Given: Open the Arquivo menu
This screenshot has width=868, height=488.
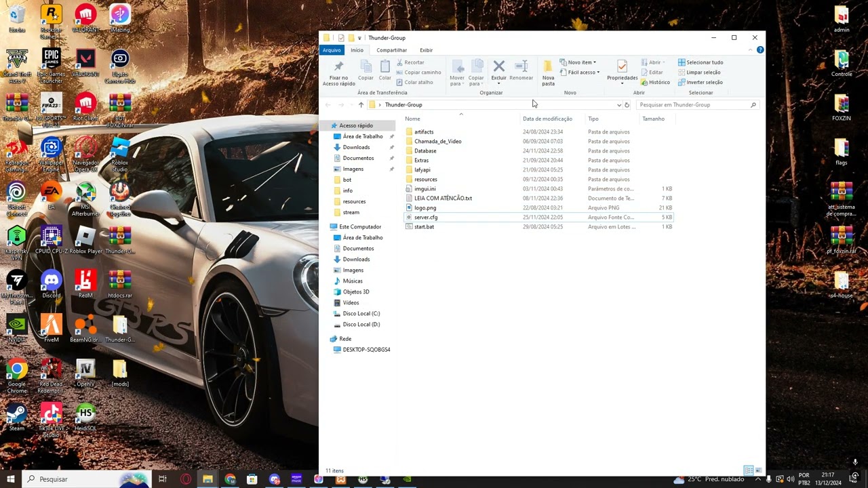Looking at the screenshot, I should point(332,50).
